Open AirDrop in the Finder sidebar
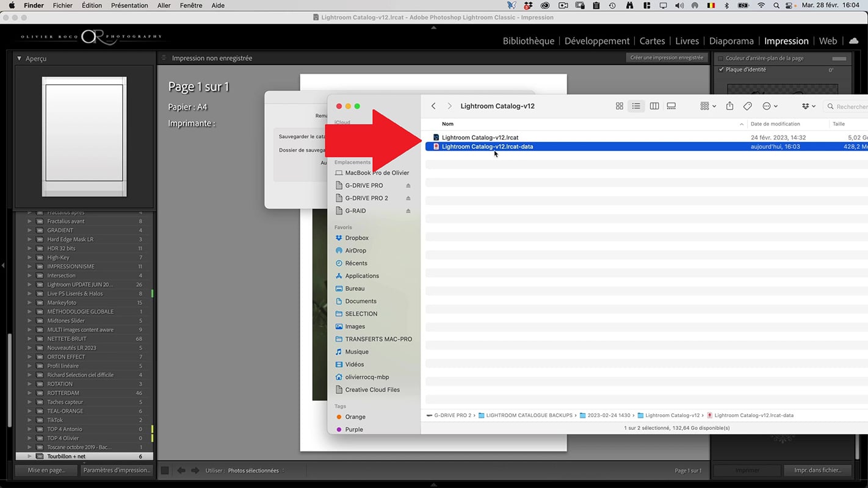The height and width of the screenshot is (488, 868). [x=355, y=251]
